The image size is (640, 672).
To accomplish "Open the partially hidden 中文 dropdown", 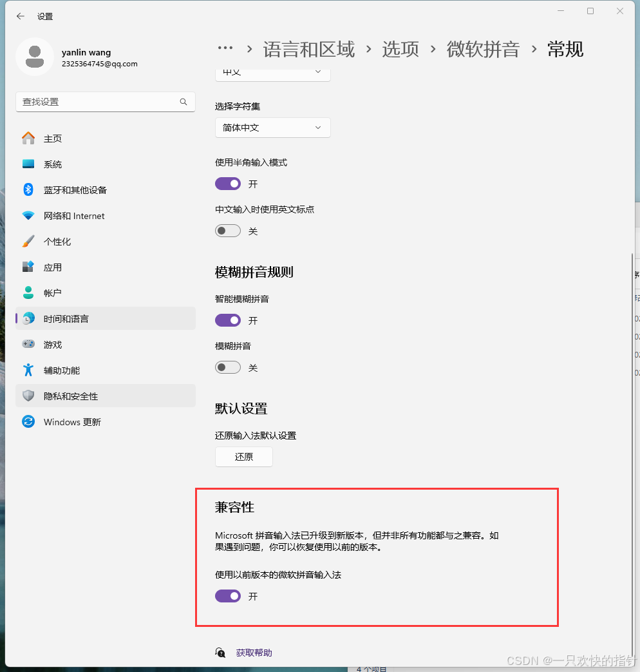I will [272, 75].
